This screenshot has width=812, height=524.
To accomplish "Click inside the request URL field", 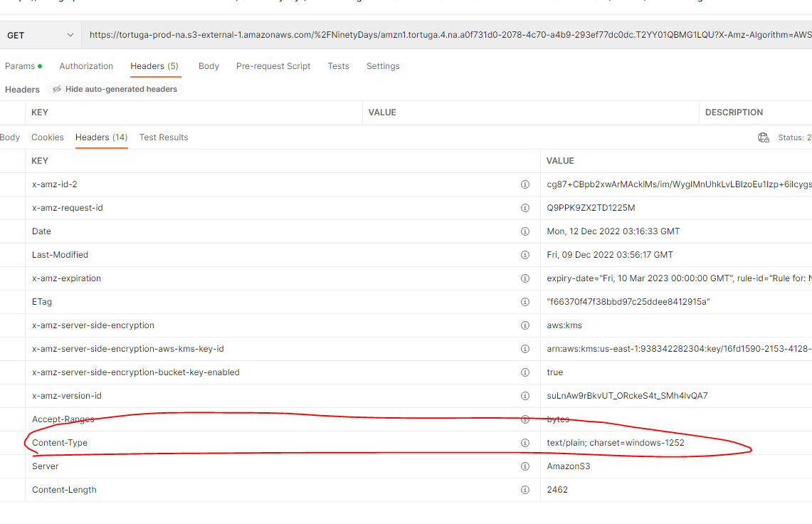I will pos(356,34).
